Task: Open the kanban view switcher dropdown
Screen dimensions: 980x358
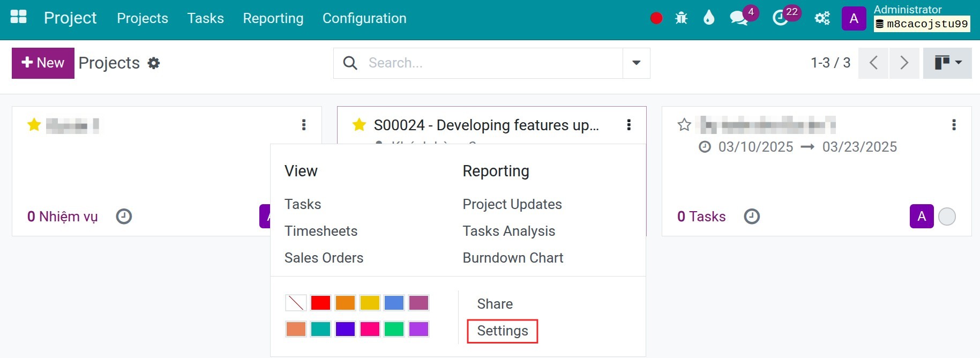Action: pyautogui.click(x=947, y=63)
